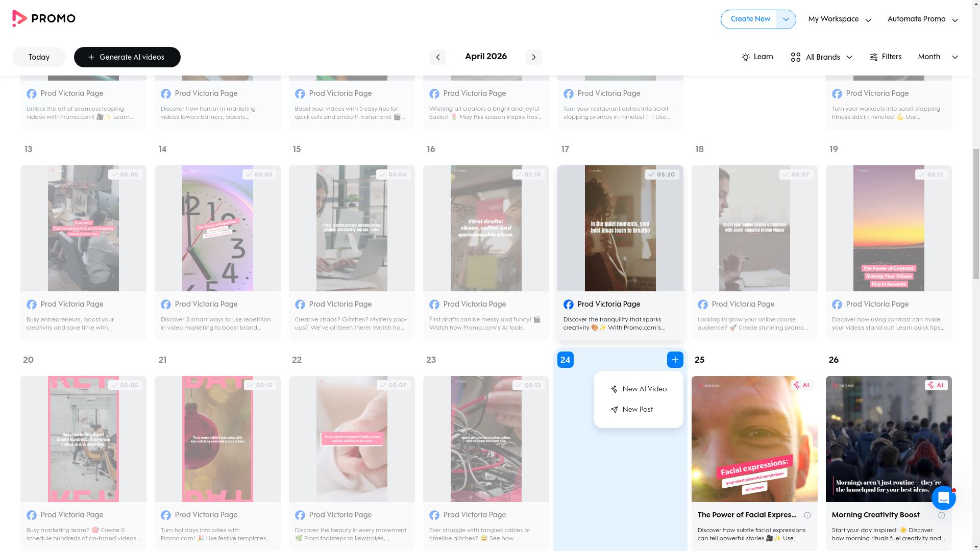
Task: Open the Filters sliders control
Action: (886, 57)
